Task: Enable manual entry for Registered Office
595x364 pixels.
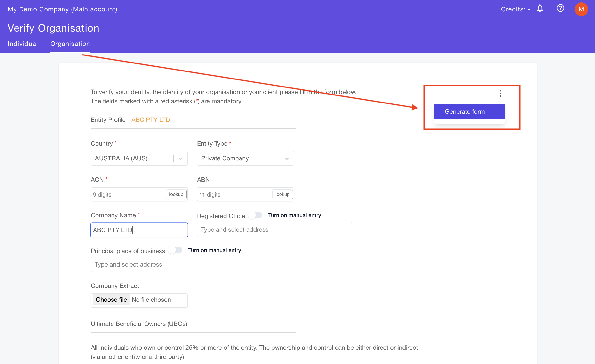Action: point(255,215)
